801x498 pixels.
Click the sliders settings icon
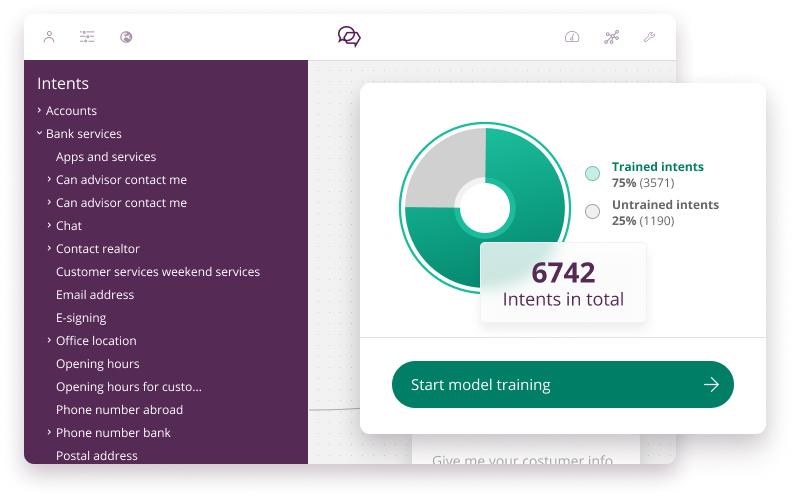point(87,38)
